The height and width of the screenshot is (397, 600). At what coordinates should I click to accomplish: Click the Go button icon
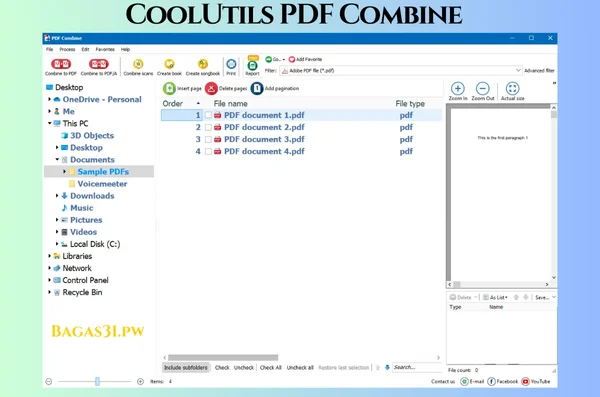pyautogui.click(x=268, y=59)
